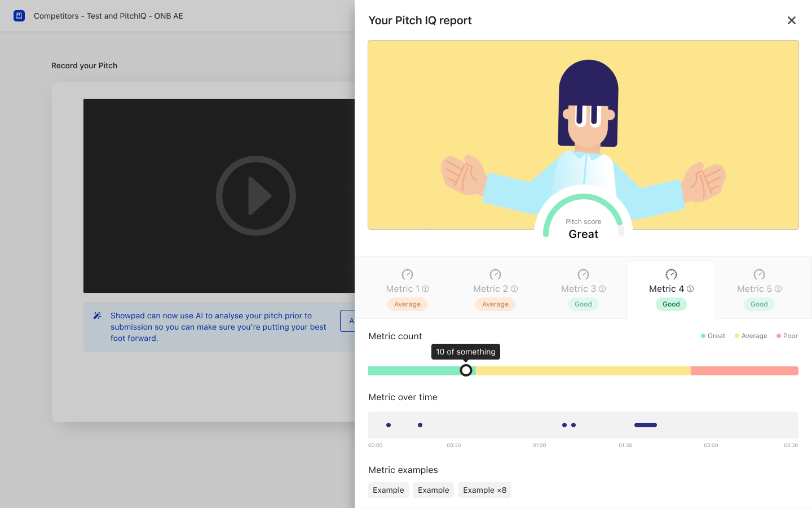Viewport: 812px width, 508px height.
Task: Click the AI magic wand icon
Action: [x=98, y=316]
